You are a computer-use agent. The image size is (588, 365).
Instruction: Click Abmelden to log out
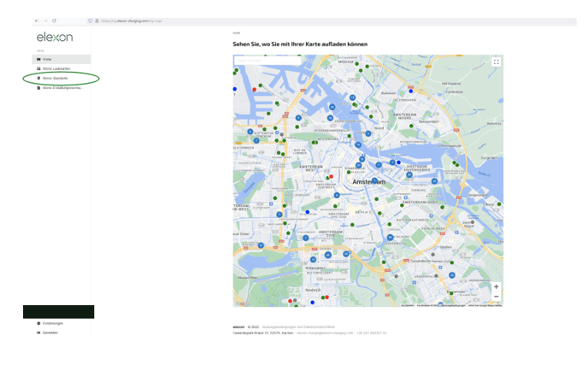pos(50,333)
